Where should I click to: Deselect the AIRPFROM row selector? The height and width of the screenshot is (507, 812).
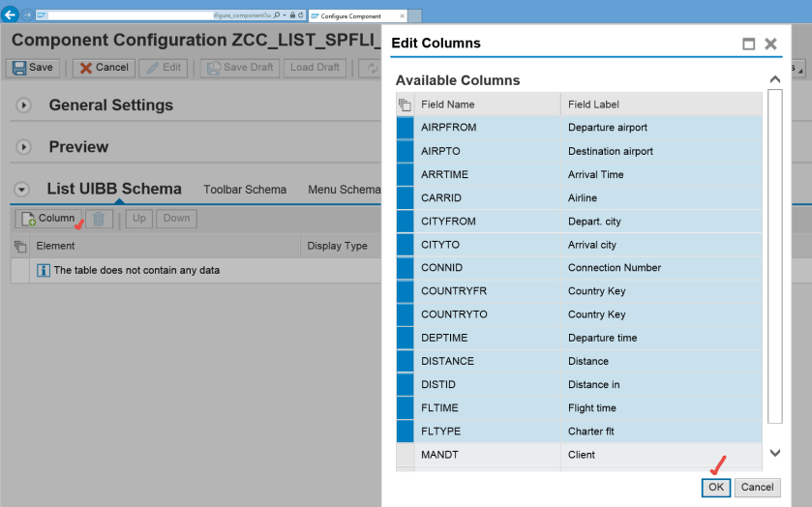coord(405,128)
